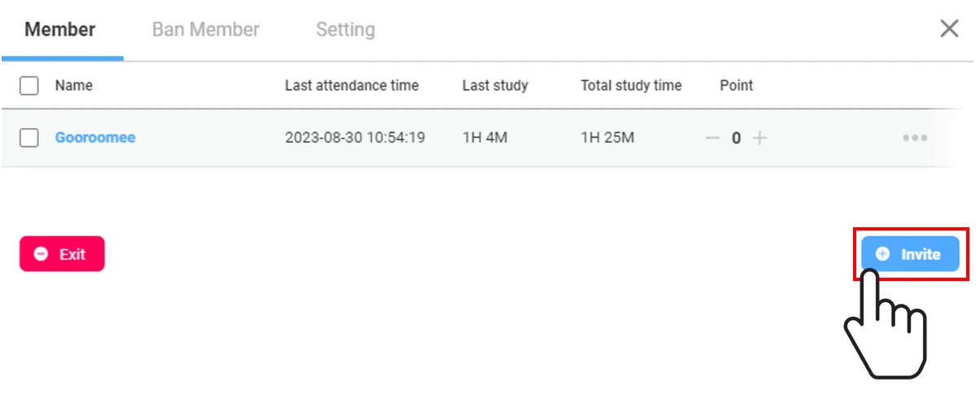Tick the select-all checkbox in header

coord(29,86)
